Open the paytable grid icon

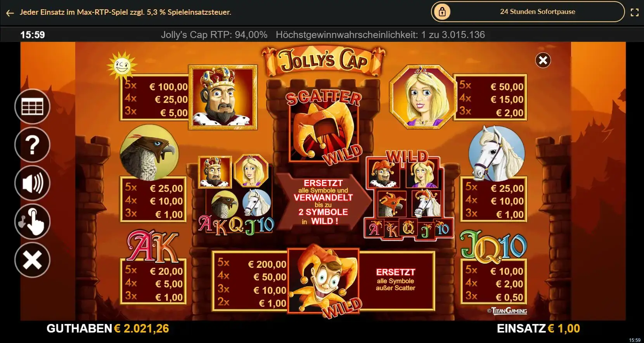32,107
